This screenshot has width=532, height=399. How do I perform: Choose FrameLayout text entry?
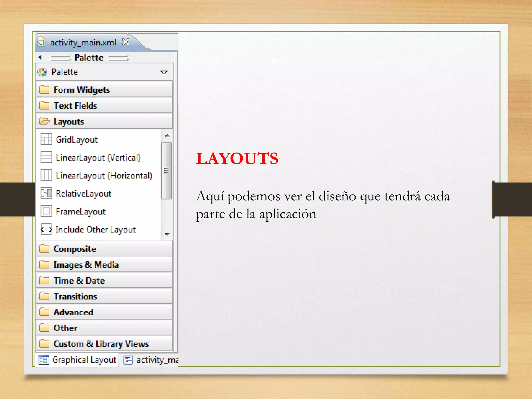point(81,211)
